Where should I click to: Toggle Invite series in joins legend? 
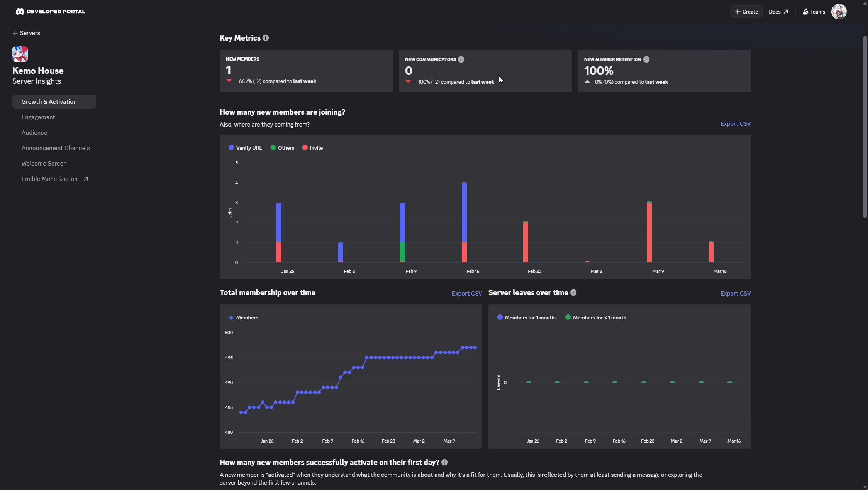pyautogui.click(x=312, y=148)
